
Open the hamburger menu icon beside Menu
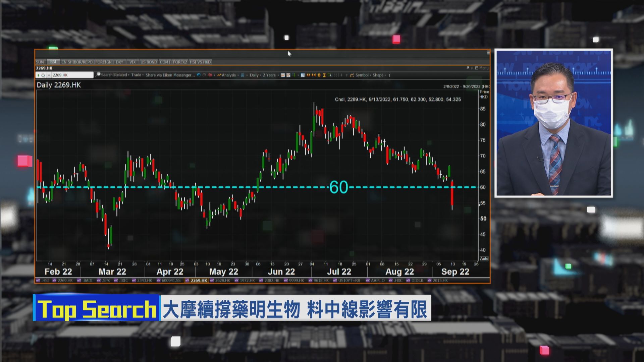point(487,53)
